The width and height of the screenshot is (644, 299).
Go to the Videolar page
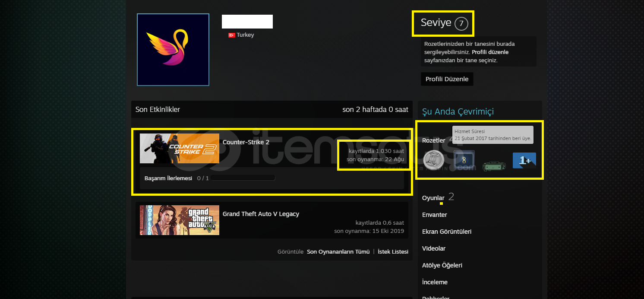click(434, 248)
